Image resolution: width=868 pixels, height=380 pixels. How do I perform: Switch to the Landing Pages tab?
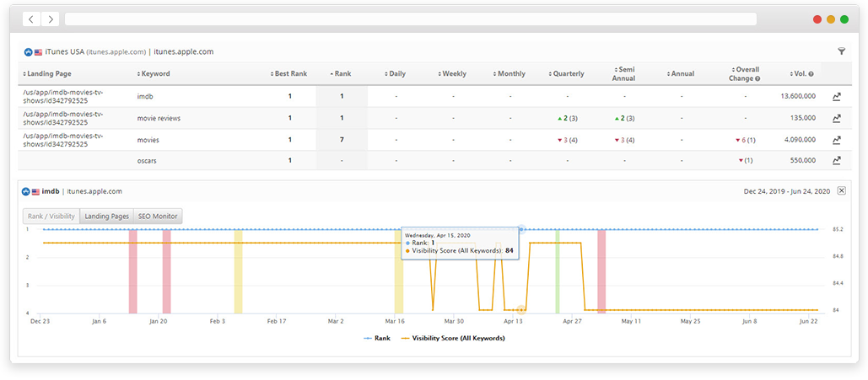point(105,217)
